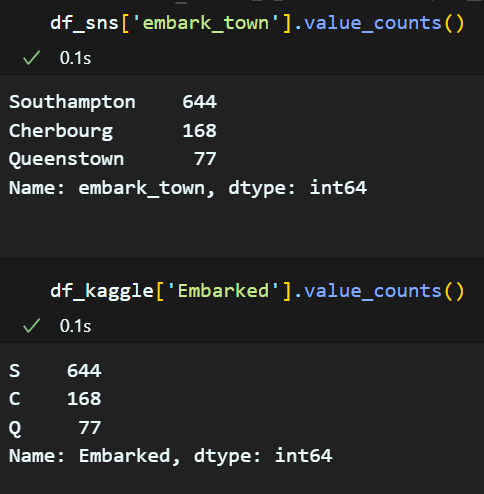
Task: Click value_counts() in the df_sns cell
Action: coord(384,23)
